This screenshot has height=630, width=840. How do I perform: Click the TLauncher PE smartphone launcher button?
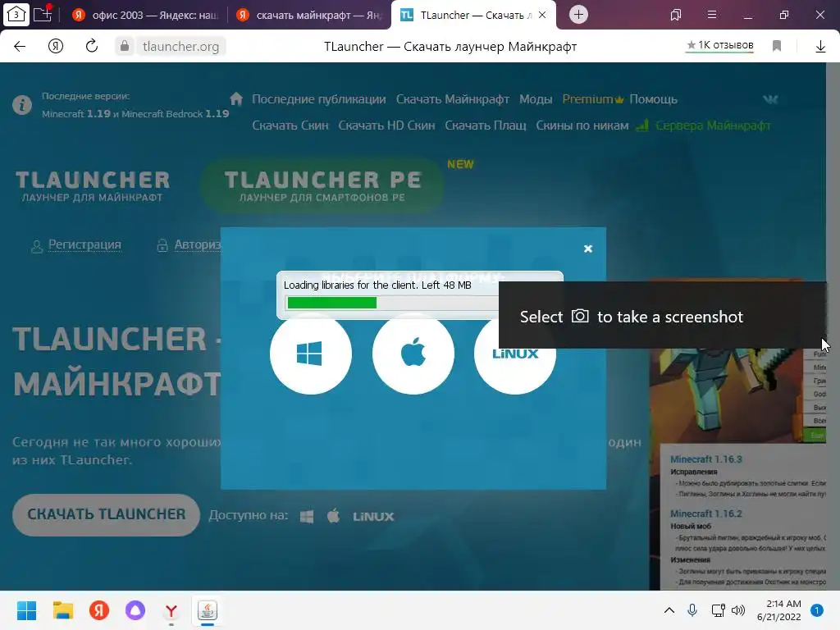click(x=322, y=186)
